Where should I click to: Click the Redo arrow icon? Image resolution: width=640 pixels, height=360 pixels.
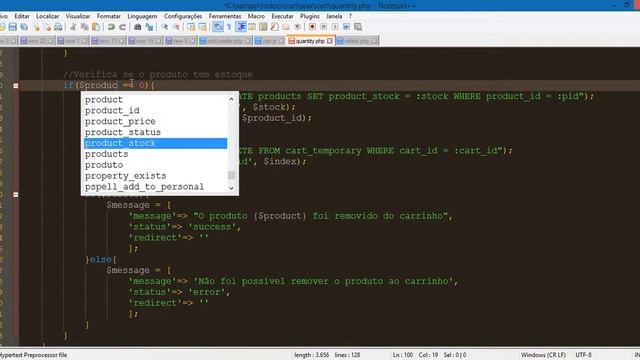click(122, 27)
